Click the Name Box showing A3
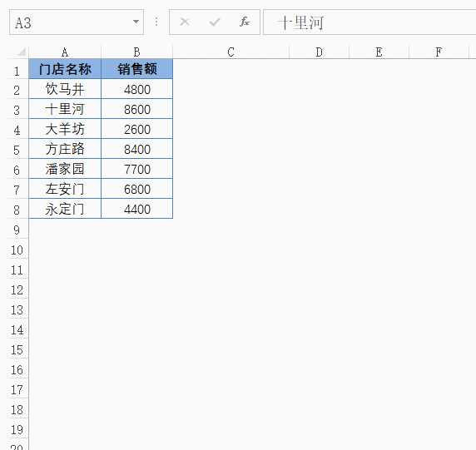 pyautogui.click(x=77, y=22)
